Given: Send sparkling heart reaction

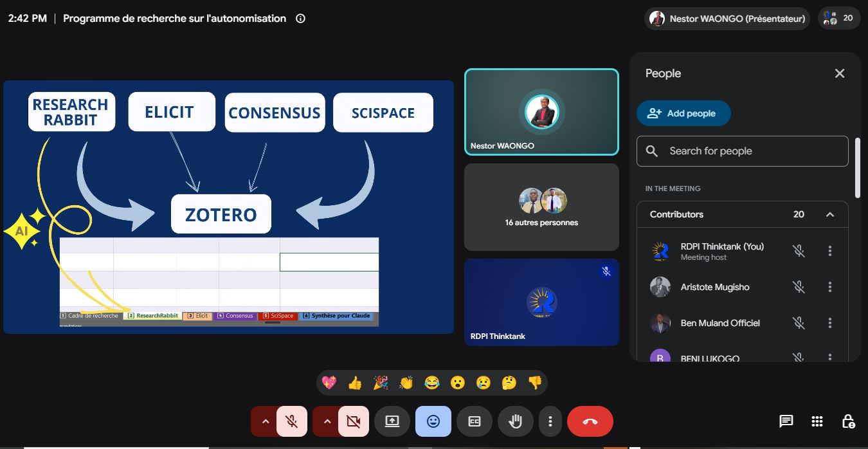Looking at the screenshot, I should (x=329, y=383).
